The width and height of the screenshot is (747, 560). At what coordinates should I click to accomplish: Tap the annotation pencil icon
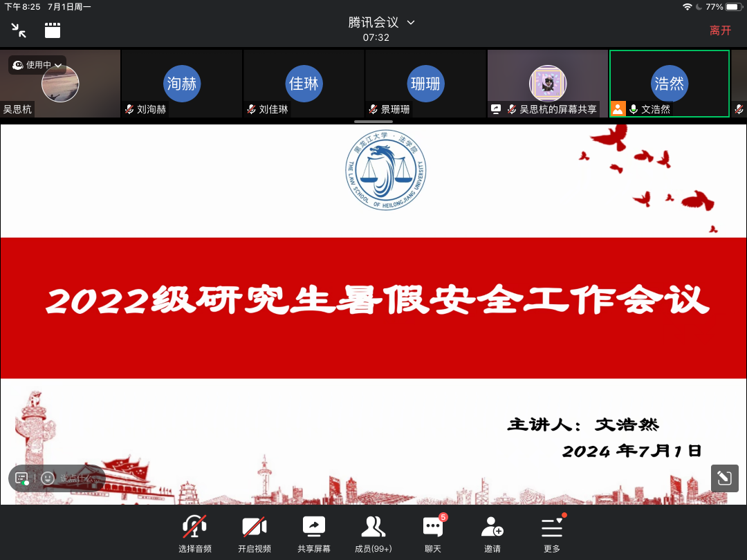[x=724, y=478]
